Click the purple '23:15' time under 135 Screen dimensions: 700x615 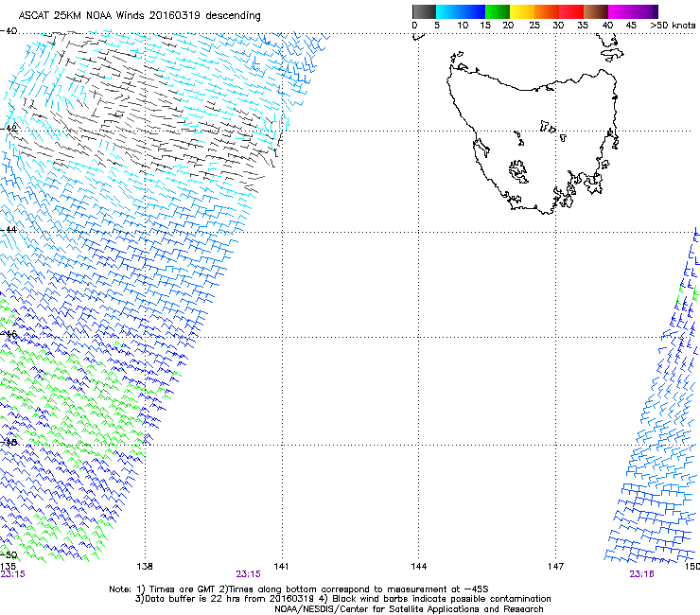(12, 574)
